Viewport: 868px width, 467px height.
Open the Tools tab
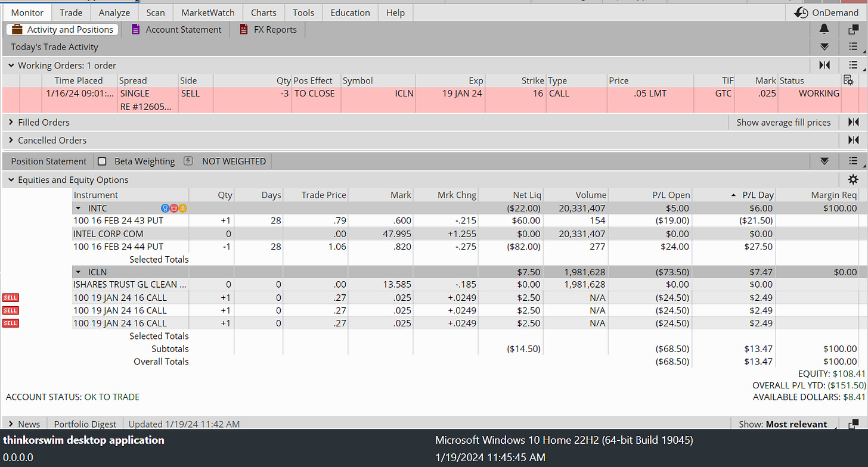pos(303,13)
